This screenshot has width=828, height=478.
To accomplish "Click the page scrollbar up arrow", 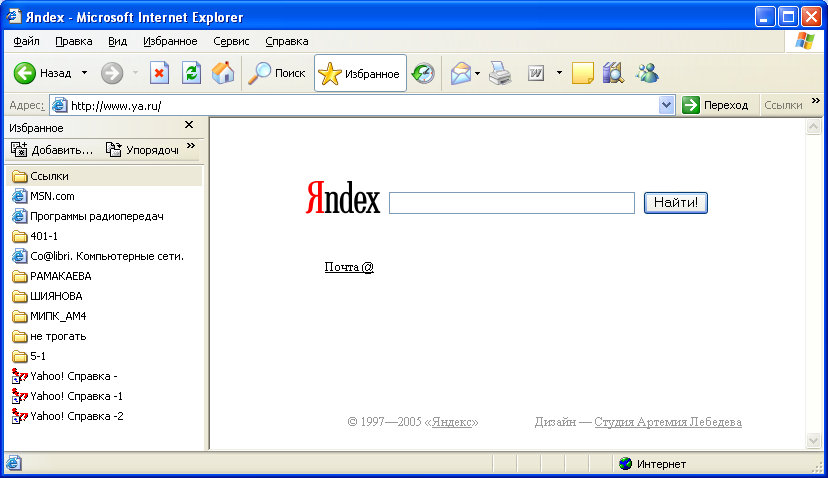I will pyautogui.click(x=813, y=127).
